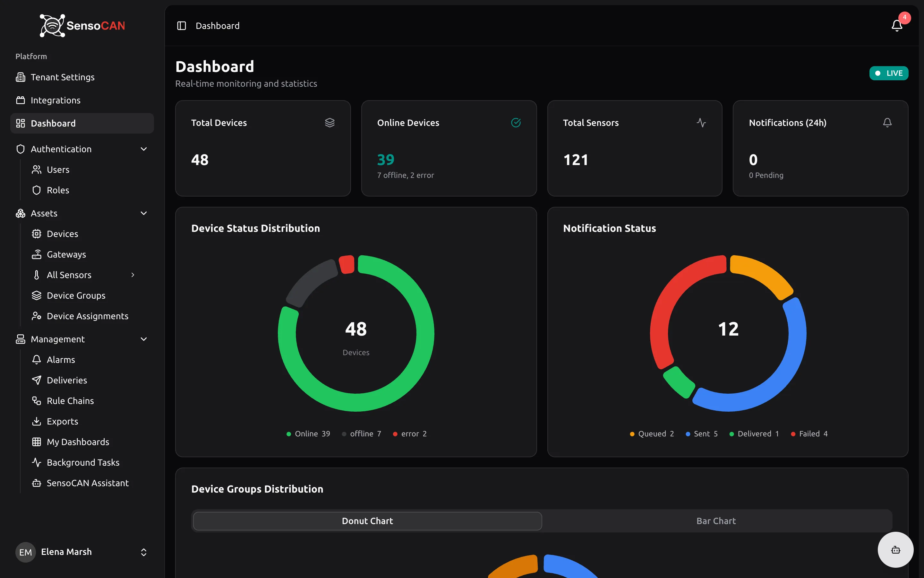The width and height of the screenshot is (924, 578).
Task: Click the red error segment of device donut
Action: 347,265
